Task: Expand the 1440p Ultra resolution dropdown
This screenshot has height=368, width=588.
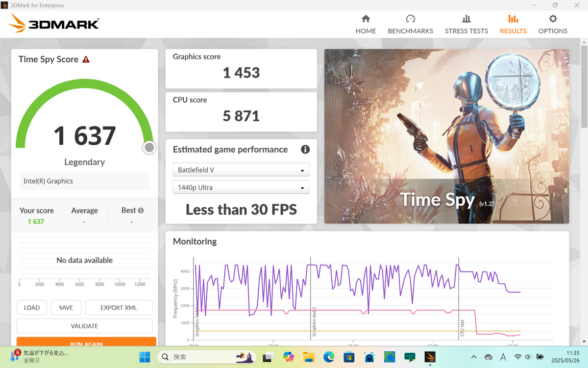Action: click(241, 187)
